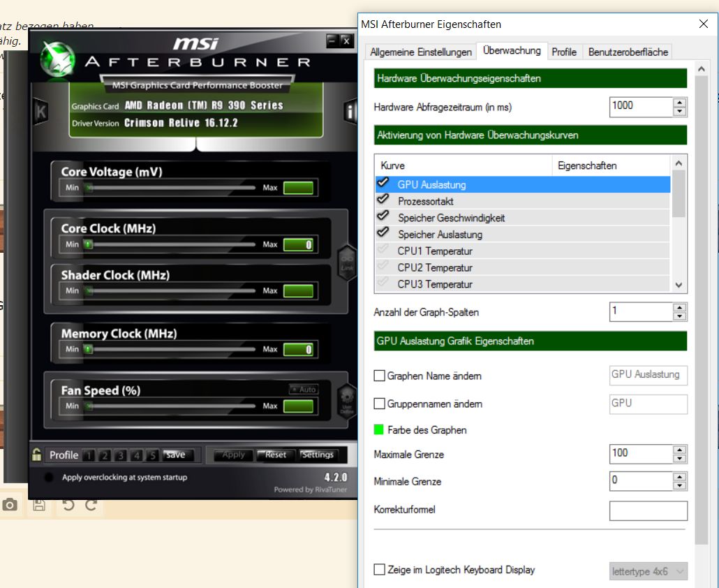Increase the Hardware Abfragezeitraum value with up arrow
Screen dimensions: 719x588
click(680, 103)
